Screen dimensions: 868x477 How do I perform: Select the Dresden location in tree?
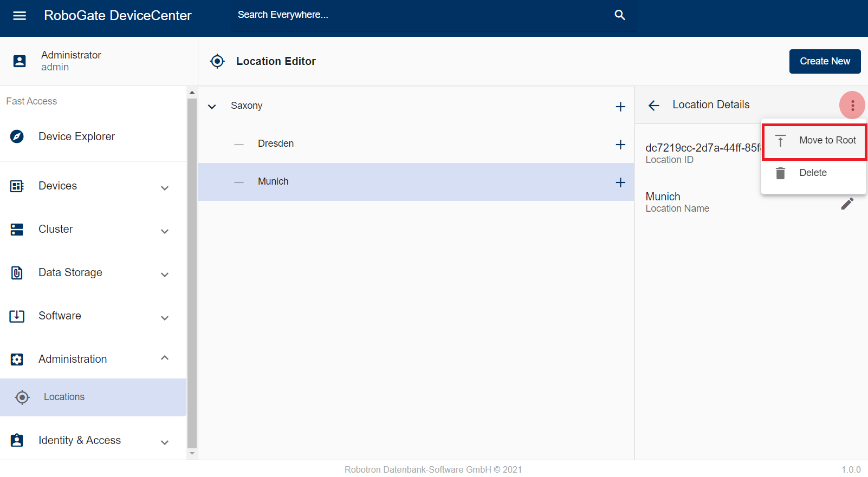(276, 143)
